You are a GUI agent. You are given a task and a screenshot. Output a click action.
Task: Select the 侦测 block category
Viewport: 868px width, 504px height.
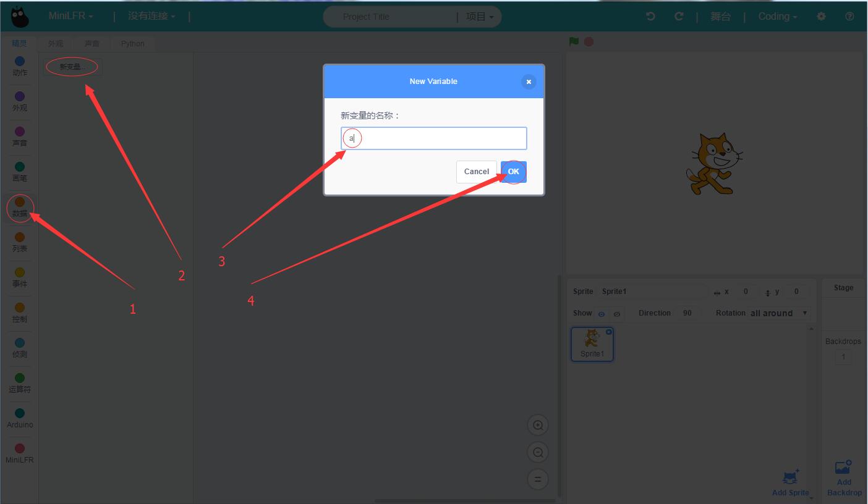click(x=20, y=348)
